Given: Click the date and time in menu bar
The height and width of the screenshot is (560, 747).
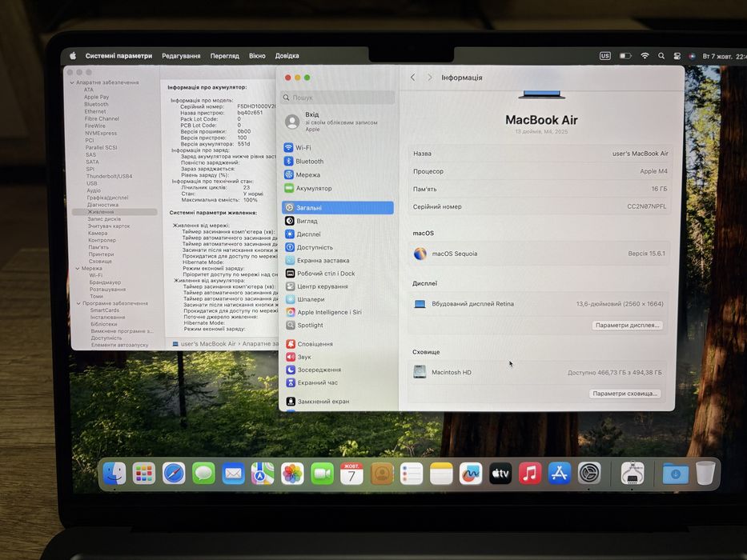Looking at the screenshot, I should tap(724, 56).
